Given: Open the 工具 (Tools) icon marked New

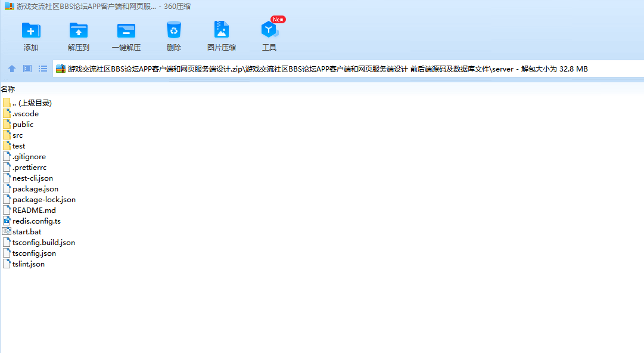Looking at the screenshot, I should tap(269, 30).
